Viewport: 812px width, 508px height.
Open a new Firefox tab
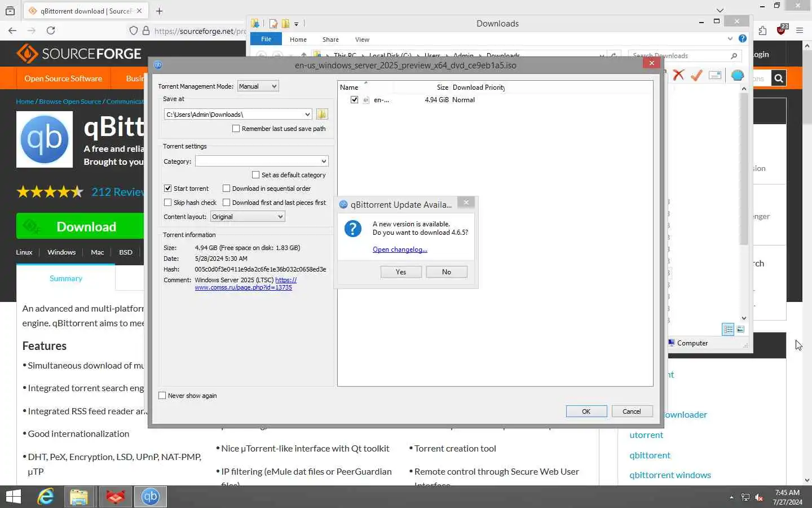[159, 11]
